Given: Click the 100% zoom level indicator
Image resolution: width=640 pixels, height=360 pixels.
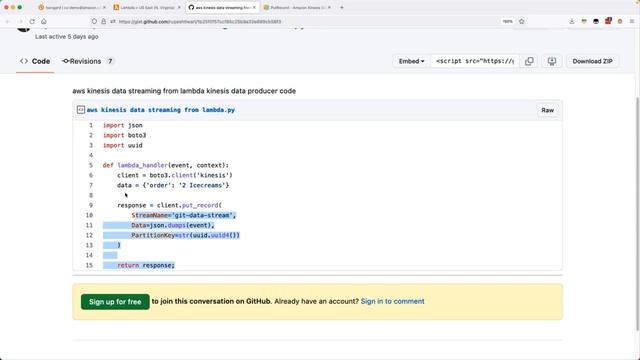Looking at the screenshot, I should (507, 21).
